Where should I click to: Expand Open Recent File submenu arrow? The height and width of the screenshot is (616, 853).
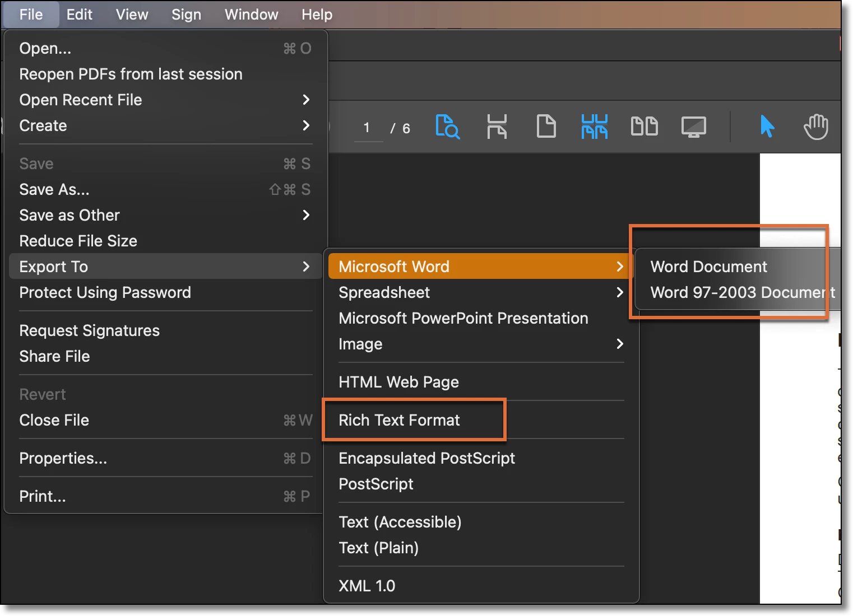[x=305, y=100]
